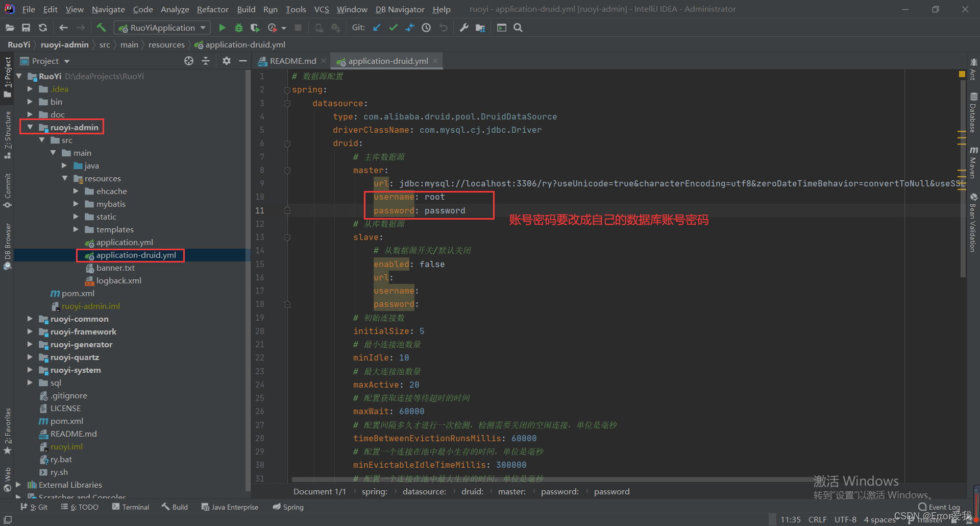Open the TODO tool window
The height and width of the screenshot is (526, 980).
(x=80, y=507)
